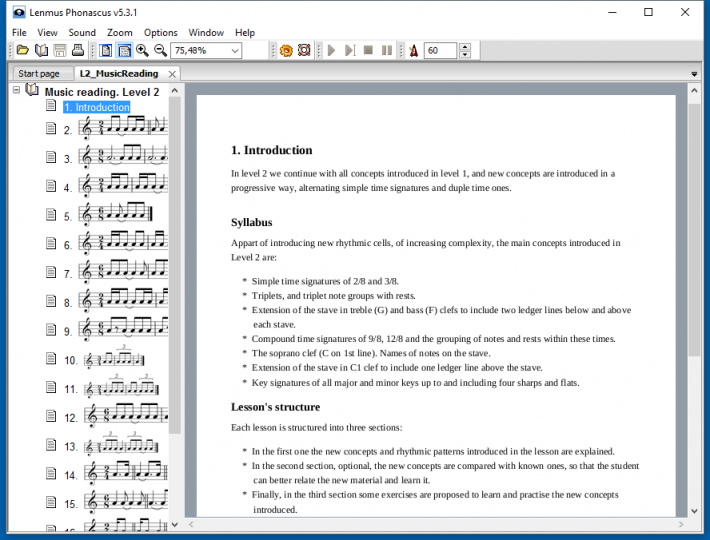This screenshot has height=540, width=710.
Task: Open the orange gear settings icon
Action: 286,50
